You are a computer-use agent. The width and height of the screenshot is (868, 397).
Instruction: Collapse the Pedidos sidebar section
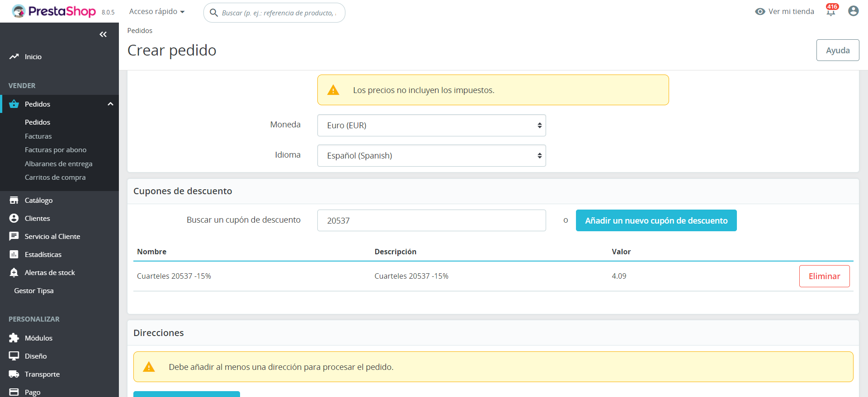tap(110, 104)
